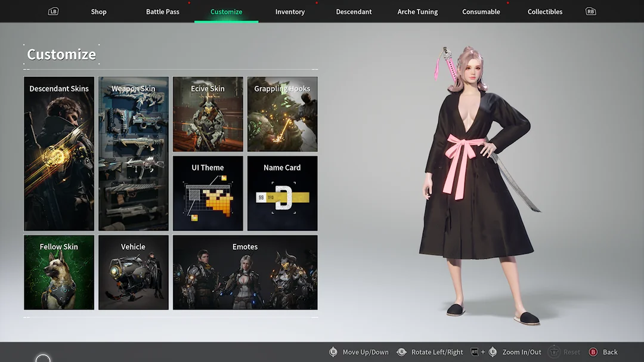
Task: Go to the Inventory tab
Action: (290, 11)
